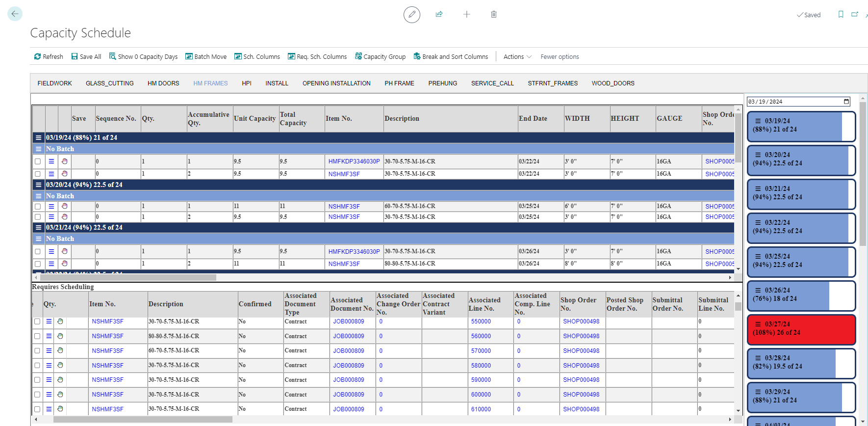This screenshot has width=868, height=426.
Task: Select checkbox of Requires Scheduling line 550000
Action: pos(37,321)
